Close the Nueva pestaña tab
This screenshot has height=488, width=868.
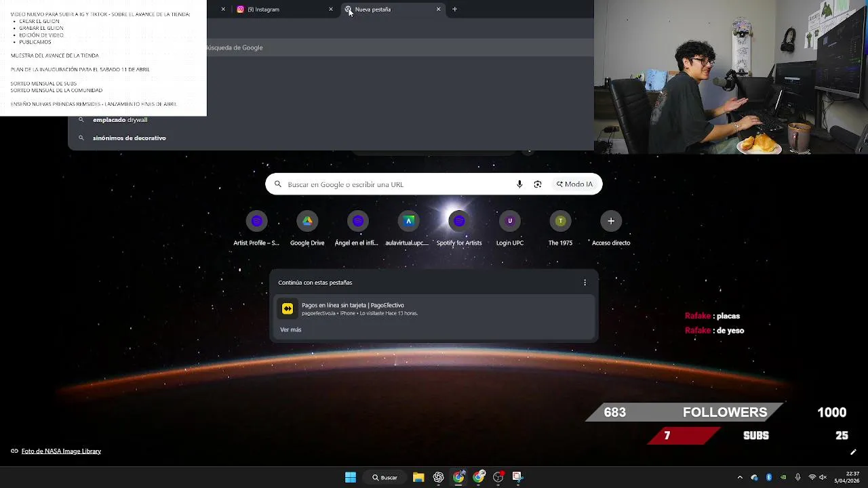pyautogui.click(x=438, y=9)
